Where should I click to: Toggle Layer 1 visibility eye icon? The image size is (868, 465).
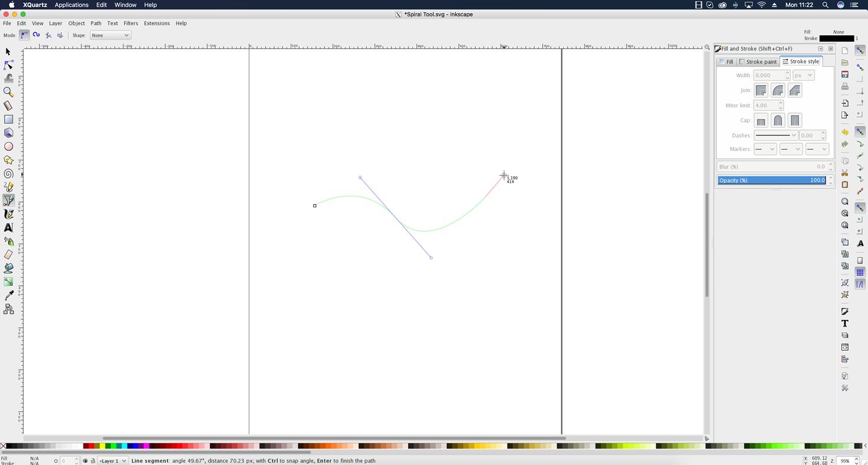click(x=86, y=461)
